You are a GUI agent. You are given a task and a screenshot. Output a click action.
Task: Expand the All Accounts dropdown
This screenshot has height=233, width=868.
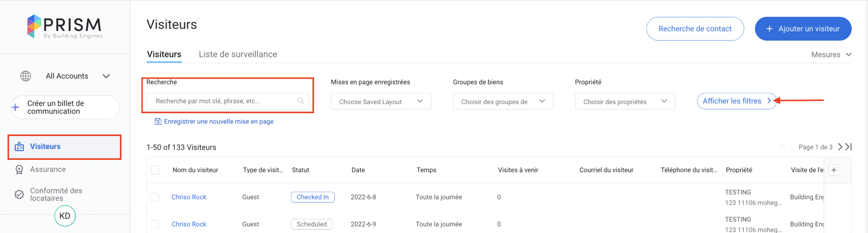point(106,76)
